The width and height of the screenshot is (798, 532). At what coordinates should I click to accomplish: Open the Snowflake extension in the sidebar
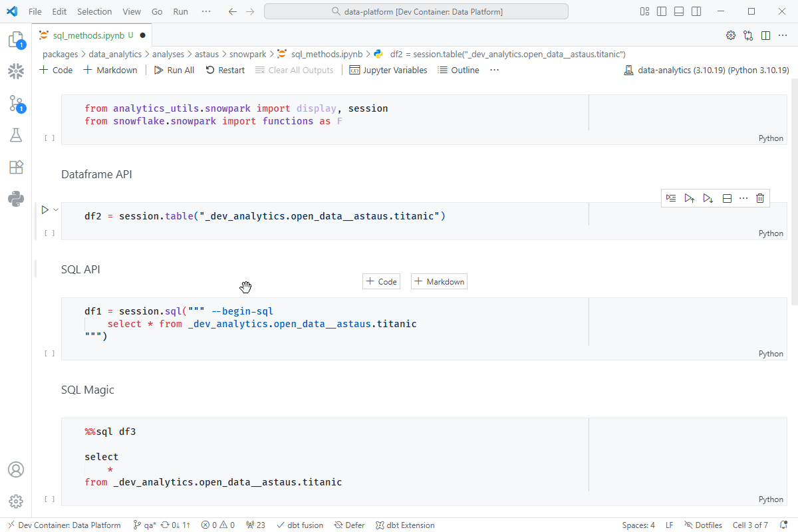pyautogui.click(x=16, y=72)
